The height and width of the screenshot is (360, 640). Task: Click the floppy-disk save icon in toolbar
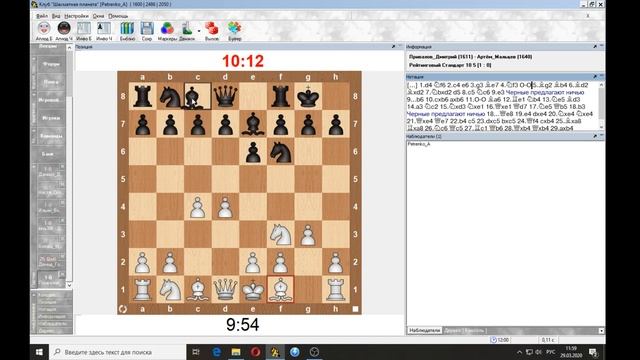click(147, 29)
